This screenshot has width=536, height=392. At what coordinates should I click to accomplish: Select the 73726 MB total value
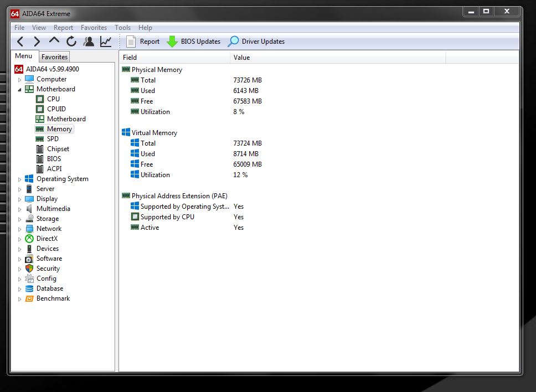pyautogui.click(x=248, y=80)
